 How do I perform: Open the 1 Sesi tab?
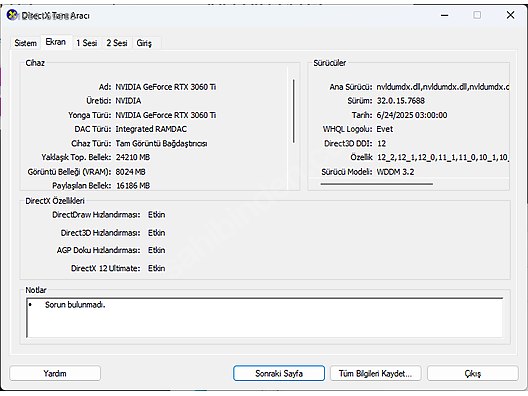point(87,43)
